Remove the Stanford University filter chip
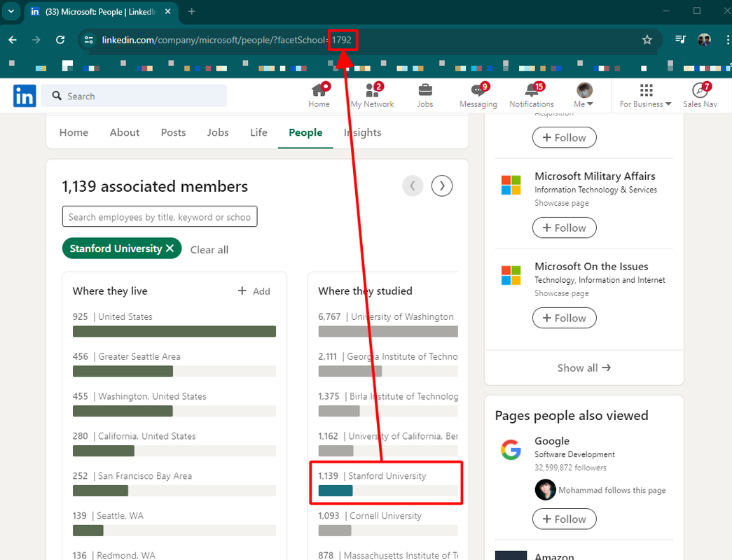This screenshot has width=732, height=560. point(170,248)
